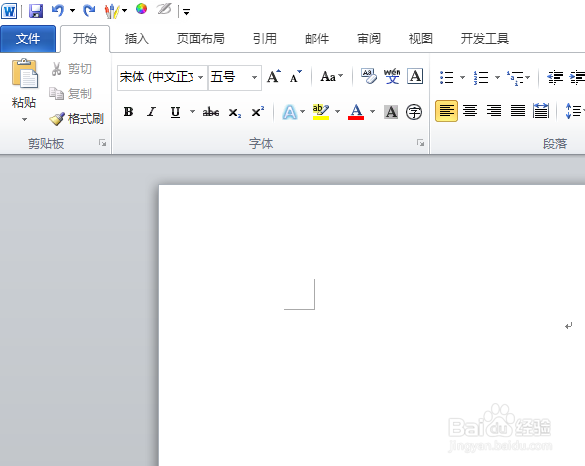Toggle underline formatting
This screenshot has width=585, height=466.
[175, 112]
